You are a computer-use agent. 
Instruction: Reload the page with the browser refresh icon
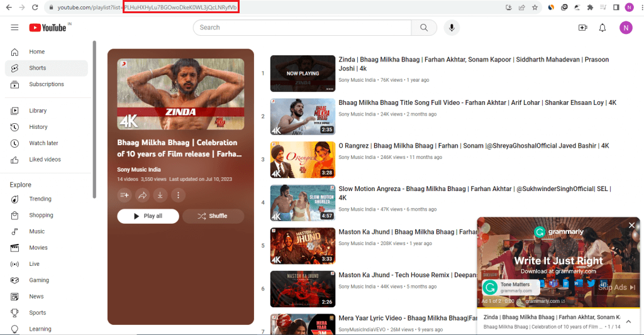click(x=35, y=8)
